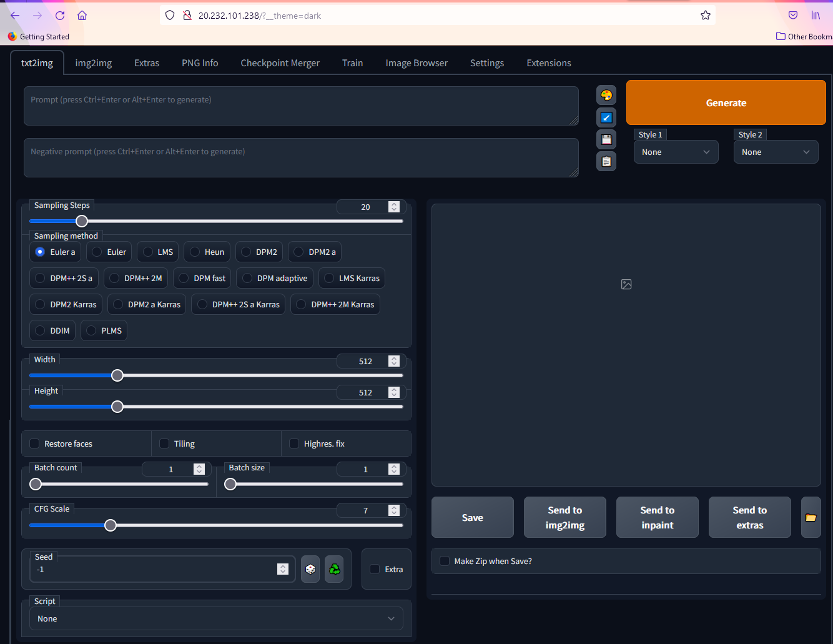Open the Extras tab

point(147,63)
